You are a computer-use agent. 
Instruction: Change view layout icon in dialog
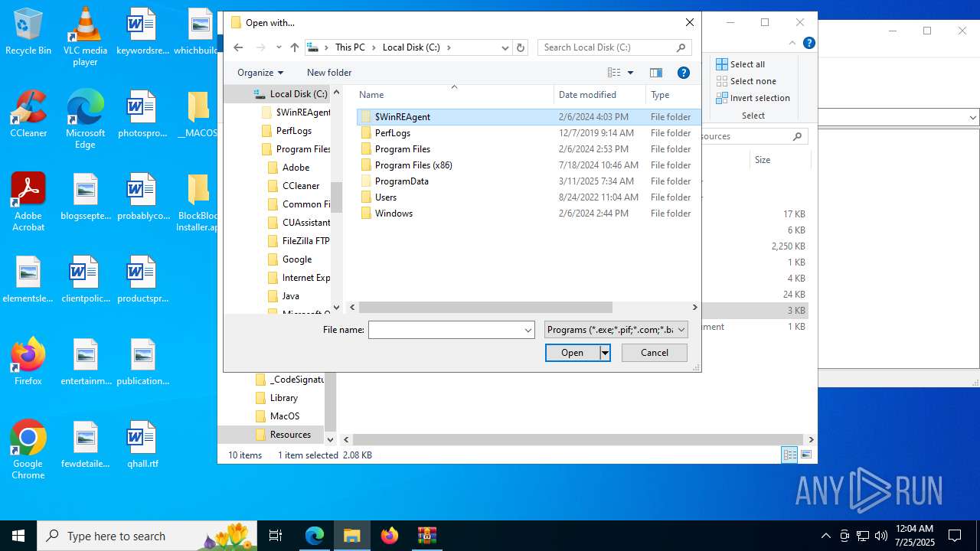click(614, 73)
